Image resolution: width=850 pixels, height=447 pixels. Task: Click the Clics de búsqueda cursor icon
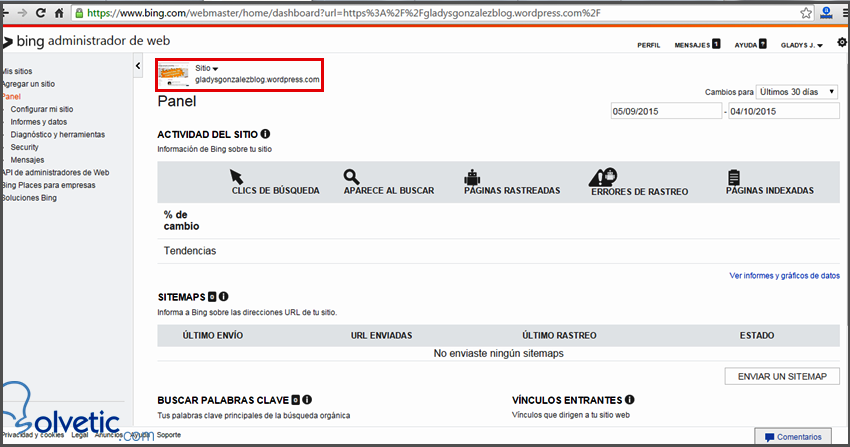pos(236,177)
